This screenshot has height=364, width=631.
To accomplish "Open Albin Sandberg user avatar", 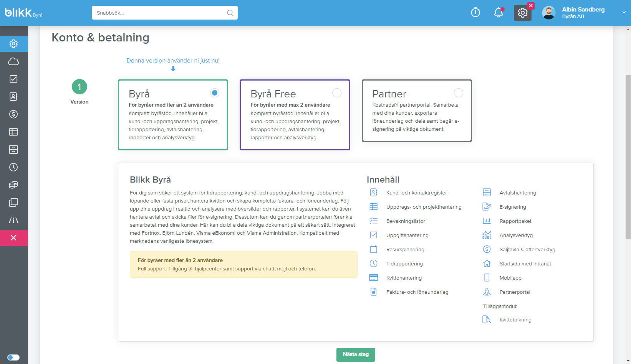I will pyautogui.click(x=549, y=13).
